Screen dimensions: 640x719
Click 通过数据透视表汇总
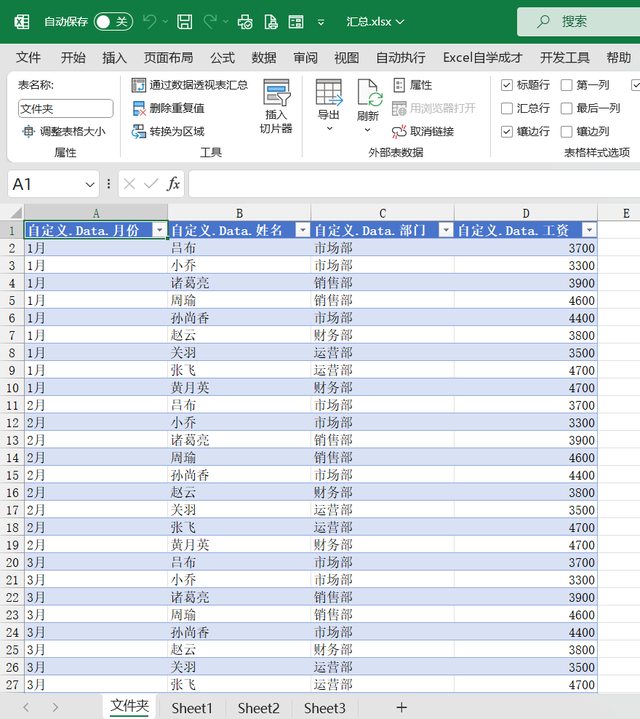[189, 85]
